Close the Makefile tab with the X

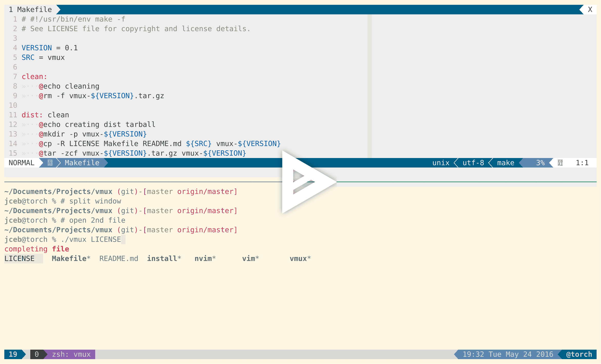point(590,9)
